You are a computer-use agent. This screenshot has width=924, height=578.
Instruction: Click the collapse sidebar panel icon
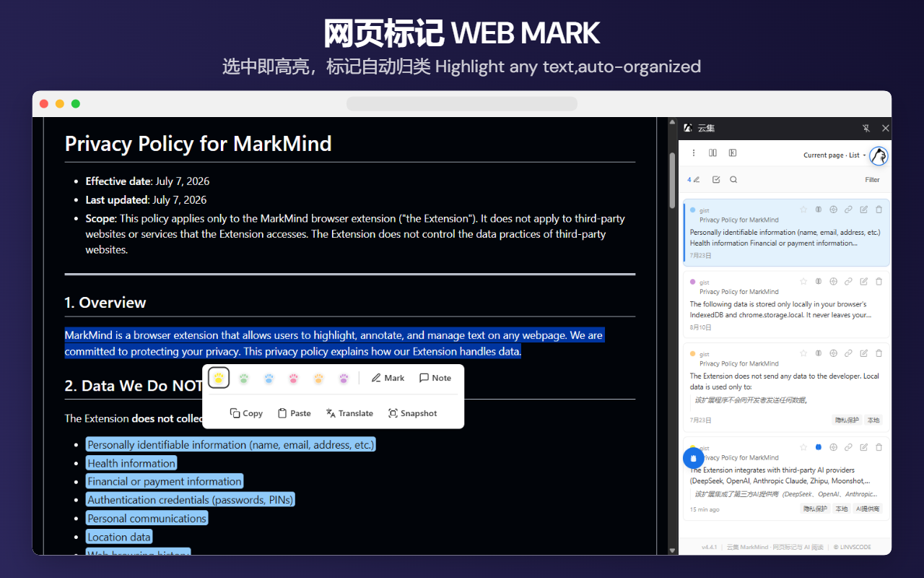(x=732, y=153)
